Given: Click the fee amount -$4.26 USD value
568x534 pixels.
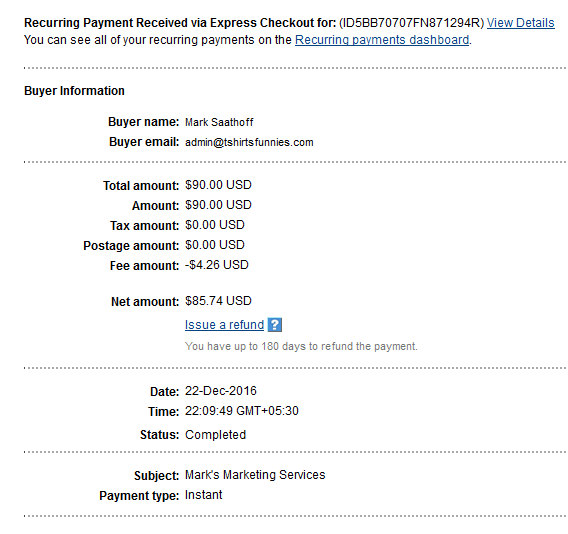Looking at the screenshot, I should click(217, 265).
